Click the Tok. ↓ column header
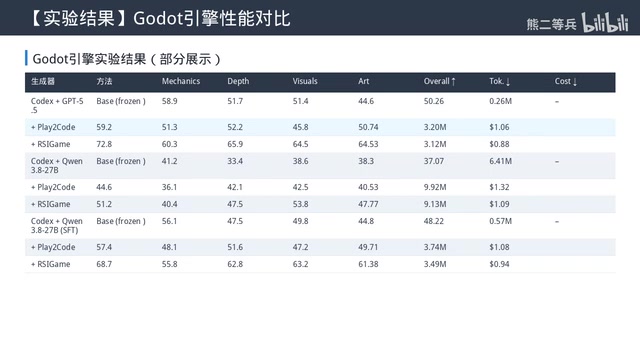 coord(500,81)
